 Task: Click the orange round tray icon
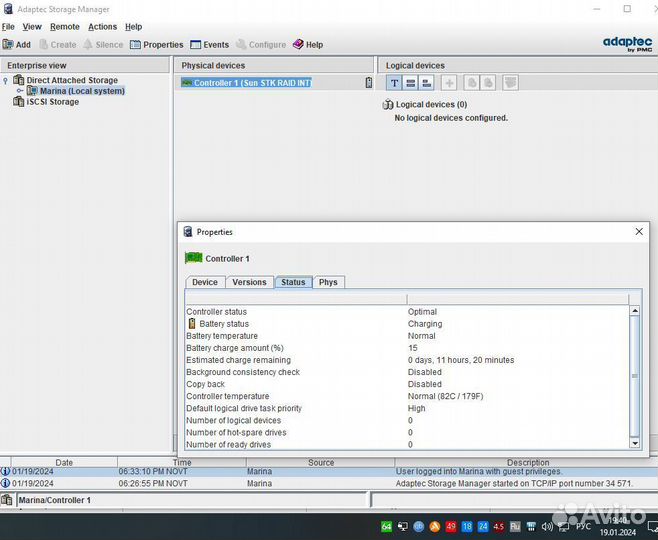tap(435, 526)
